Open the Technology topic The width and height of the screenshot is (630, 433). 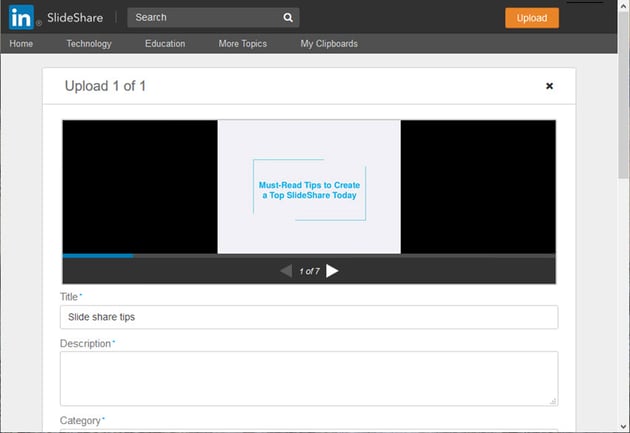pyautogui.click(x=89, y=43)
